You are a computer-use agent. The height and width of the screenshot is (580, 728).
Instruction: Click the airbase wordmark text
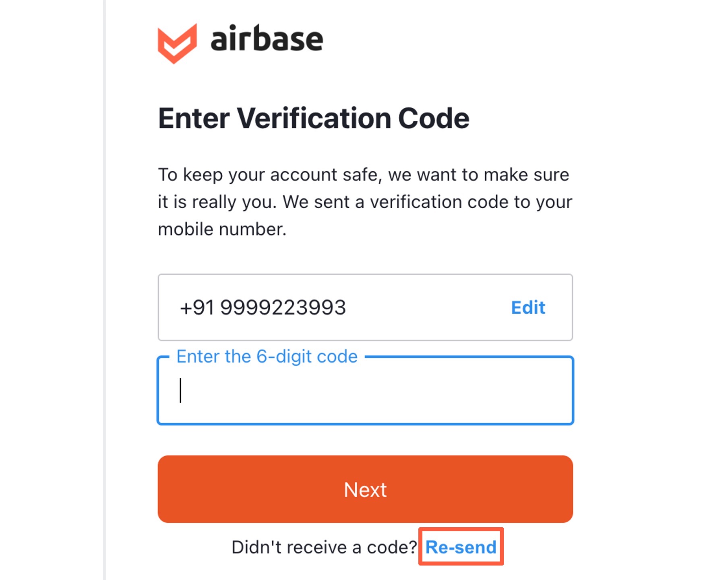(x=267, y=39)
